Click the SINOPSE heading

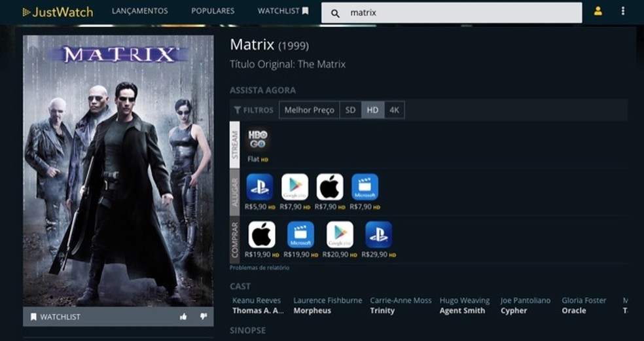(247, 331)
